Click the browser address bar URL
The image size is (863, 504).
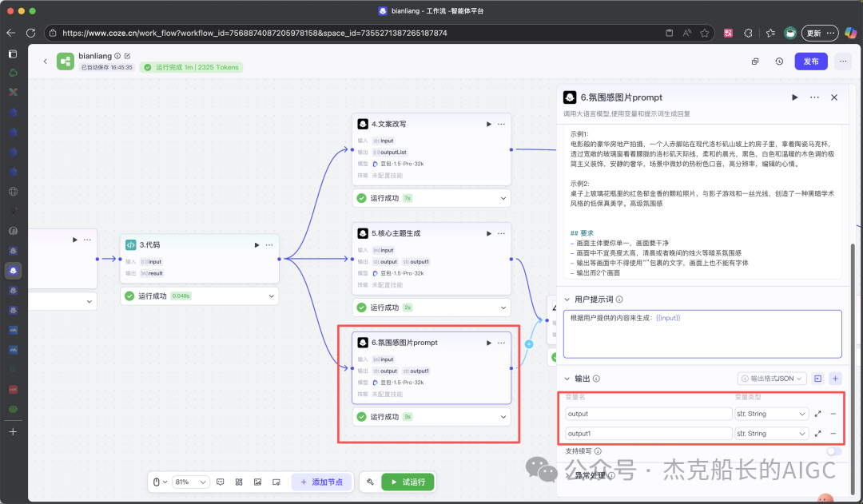(255, 33)
